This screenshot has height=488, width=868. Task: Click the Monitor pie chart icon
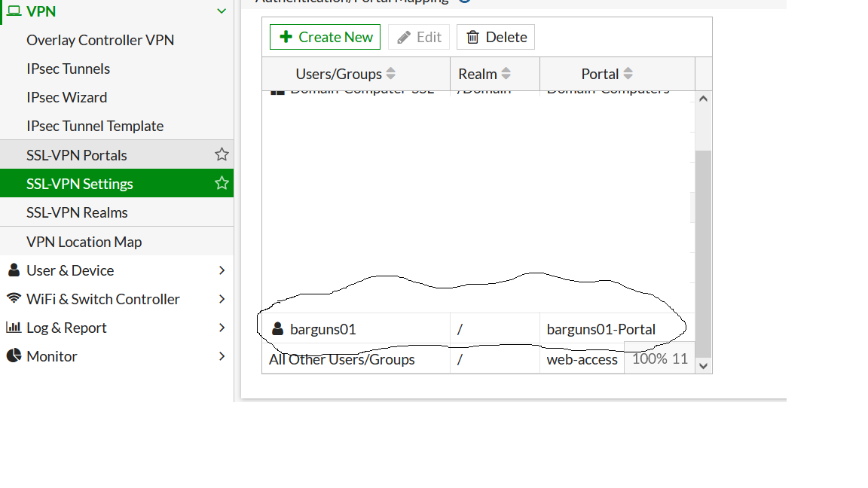click(14, 355)
